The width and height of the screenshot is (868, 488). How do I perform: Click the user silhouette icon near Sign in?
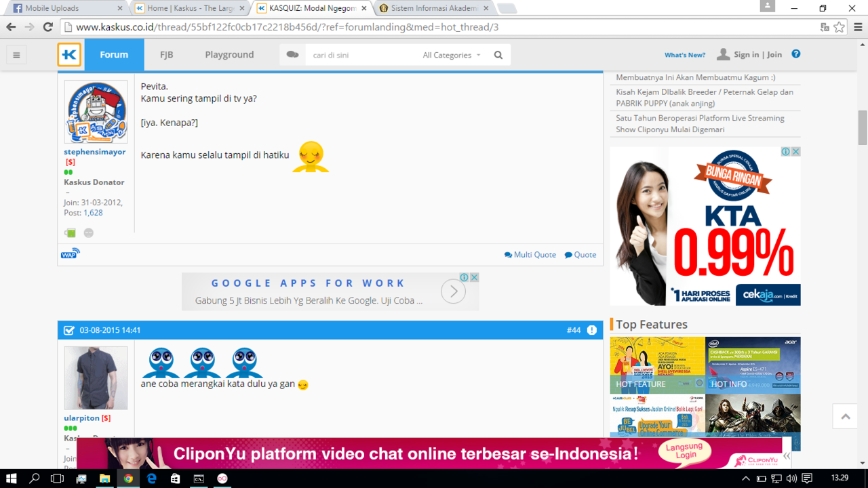[x=724, y=54]
